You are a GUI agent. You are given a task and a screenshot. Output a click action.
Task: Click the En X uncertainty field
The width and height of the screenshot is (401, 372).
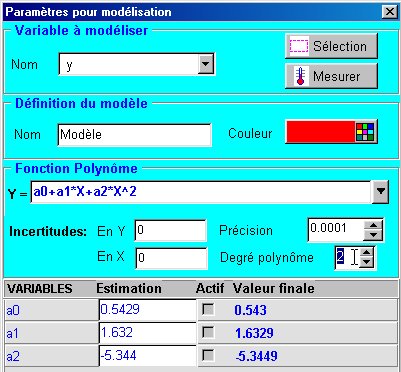pyautogui.click(x=171, y=258)
